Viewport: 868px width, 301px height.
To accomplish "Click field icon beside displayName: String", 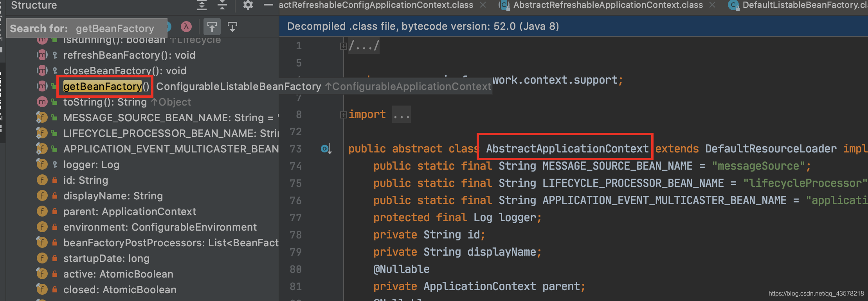I will [x=42, y=196].
